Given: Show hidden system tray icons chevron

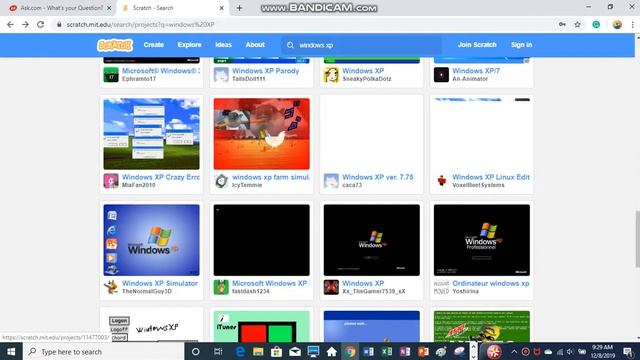Looking at the screenshot, I should (x=514, y=351).
